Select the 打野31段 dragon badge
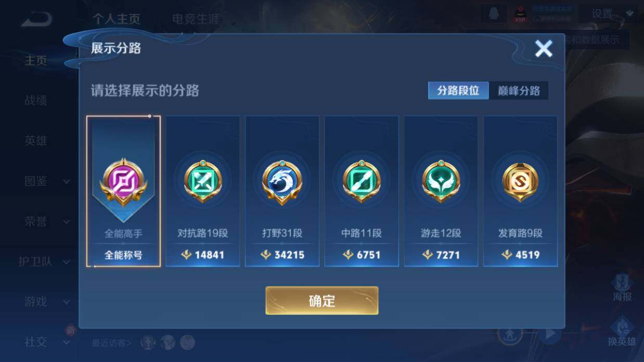This screenshot has width=644, height=362. (x=282, y=182)
